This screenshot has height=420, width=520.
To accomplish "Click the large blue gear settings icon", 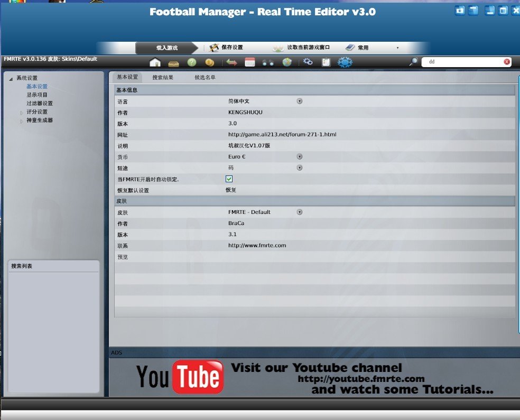I will point(345,62).
